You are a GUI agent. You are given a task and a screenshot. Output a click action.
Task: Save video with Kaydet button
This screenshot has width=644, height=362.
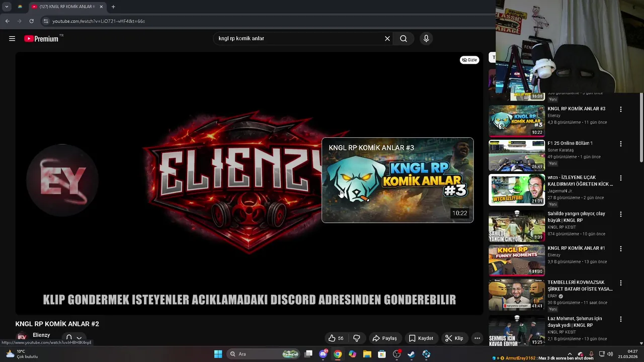(x=421, y=338)
